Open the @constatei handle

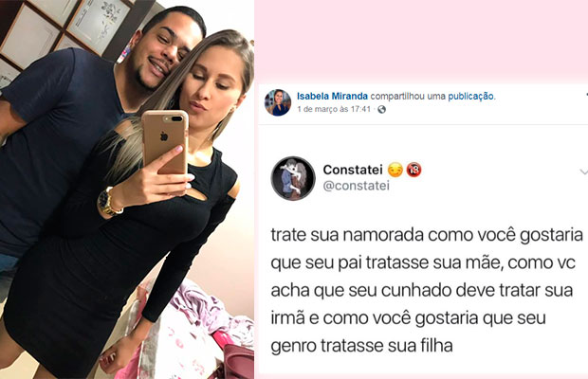tap(357, 186)
